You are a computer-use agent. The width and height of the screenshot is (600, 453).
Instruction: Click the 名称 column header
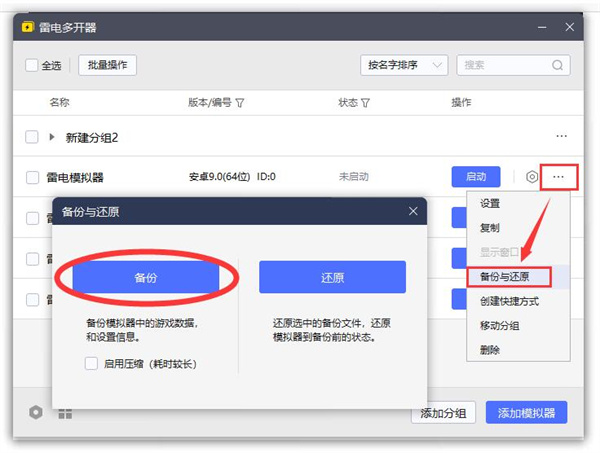[x=59, y=103]
